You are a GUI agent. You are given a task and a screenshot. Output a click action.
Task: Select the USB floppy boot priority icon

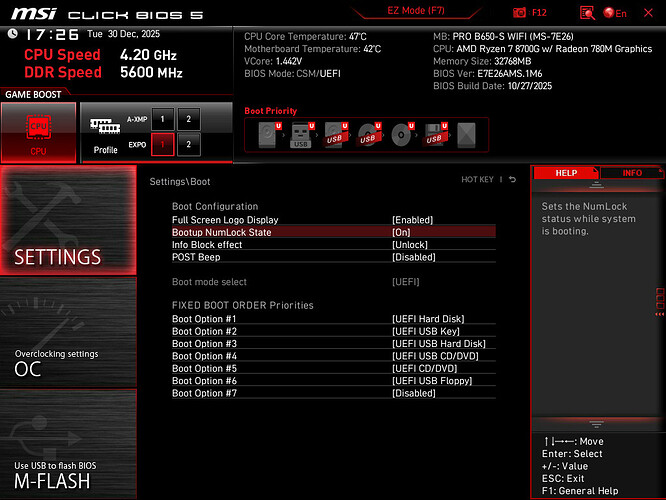coord(435,135)
